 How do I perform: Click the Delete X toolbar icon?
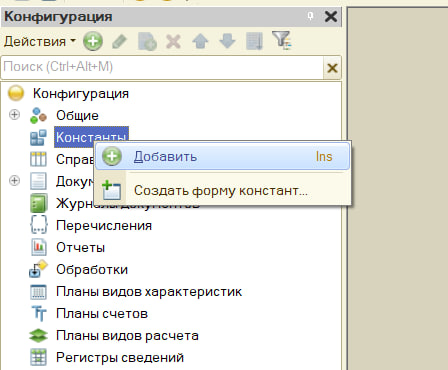(x=173, y=42)
